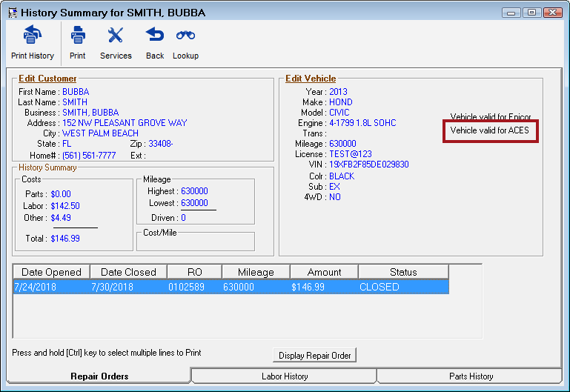Open Lookup binoculars icon
570x392 pixels.
click(185, 36)
